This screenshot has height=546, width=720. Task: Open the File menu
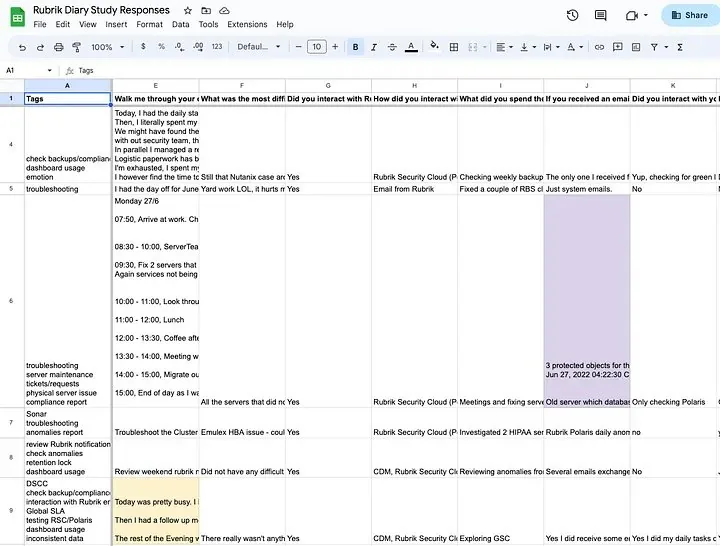tap(40, 24)
